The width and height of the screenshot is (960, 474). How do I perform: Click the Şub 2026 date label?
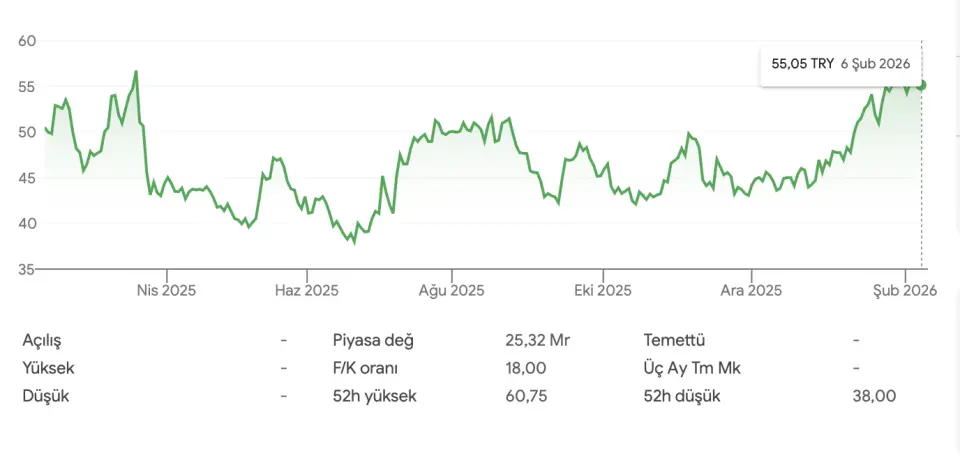(904, 291)
